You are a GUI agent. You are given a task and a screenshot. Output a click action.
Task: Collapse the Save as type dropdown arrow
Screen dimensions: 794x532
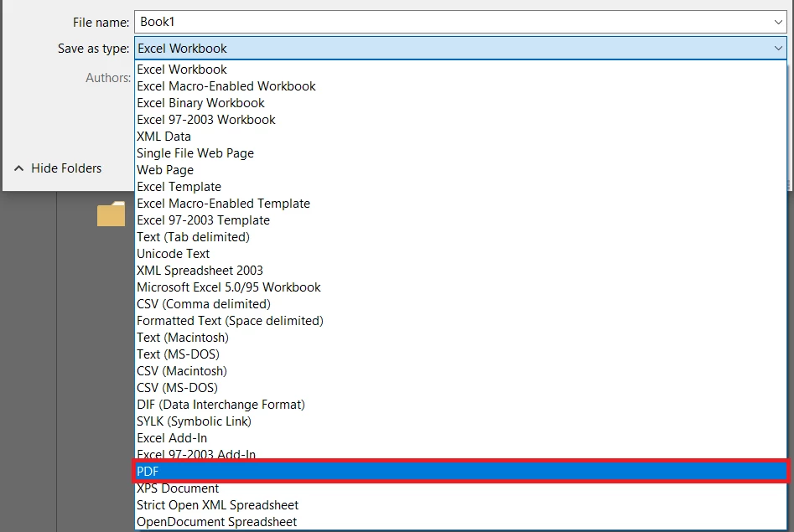click(778, 48)
